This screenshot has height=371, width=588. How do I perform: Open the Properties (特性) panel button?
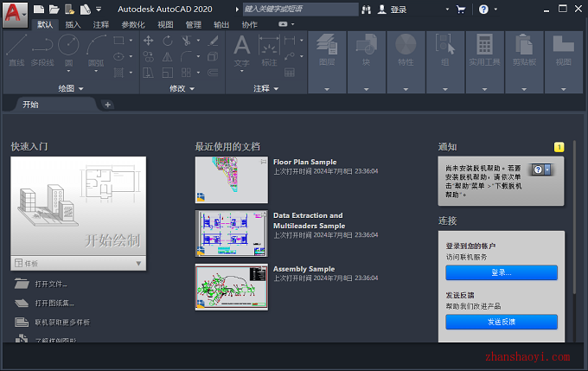tap(406, 62)
